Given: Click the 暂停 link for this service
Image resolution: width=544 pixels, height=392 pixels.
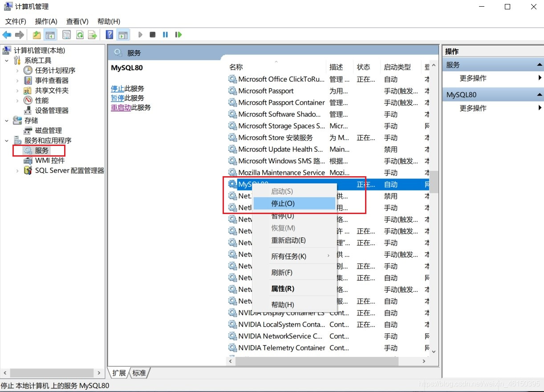Looking at the screenshot, I should point(118,98).
